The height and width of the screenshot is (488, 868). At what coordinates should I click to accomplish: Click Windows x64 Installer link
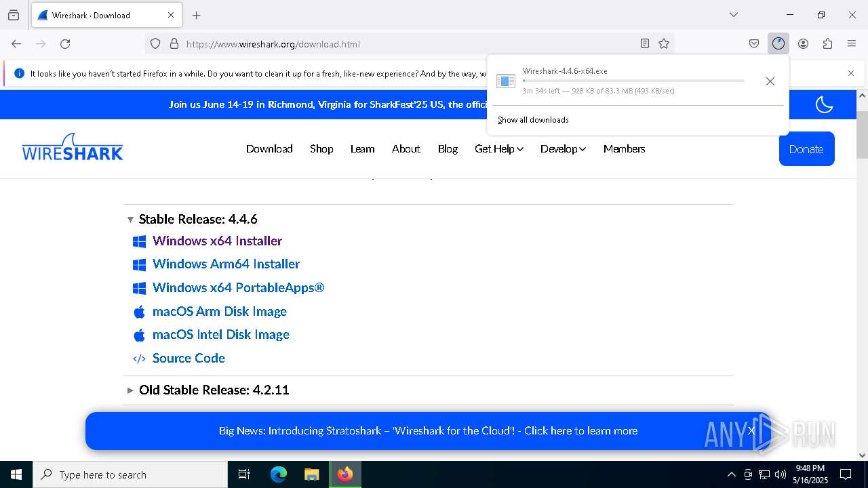coord(217,241)
